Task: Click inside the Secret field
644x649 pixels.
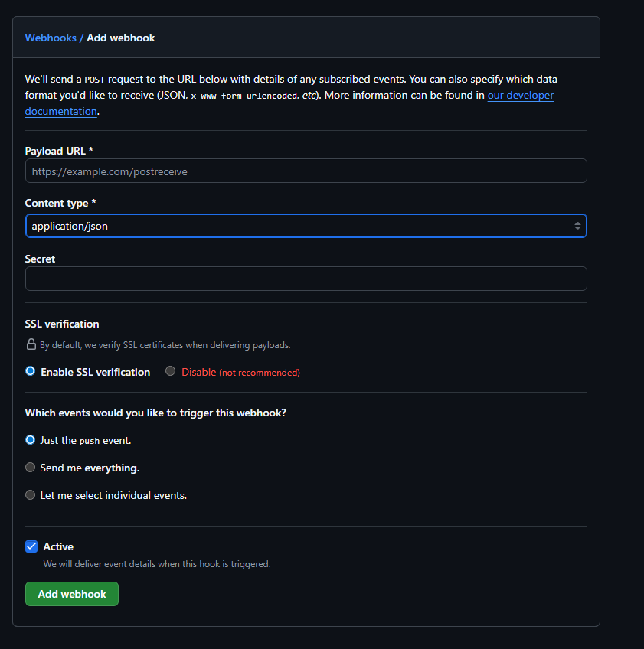Action: 306,278
